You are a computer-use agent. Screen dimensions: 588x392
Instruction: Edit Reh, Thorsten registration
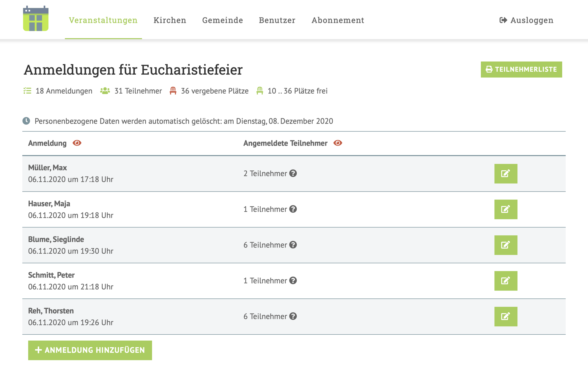click(505, 316)
